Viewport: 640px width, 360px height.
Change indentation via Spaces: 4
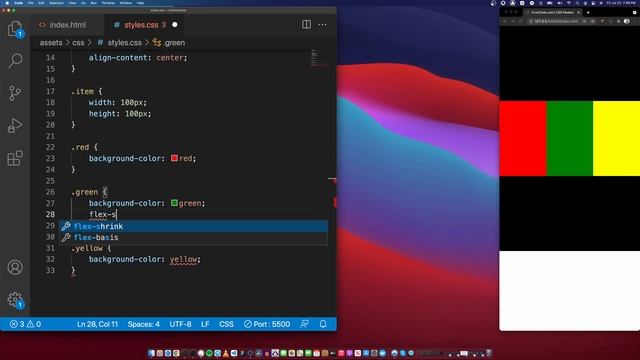tap(144, 324)
